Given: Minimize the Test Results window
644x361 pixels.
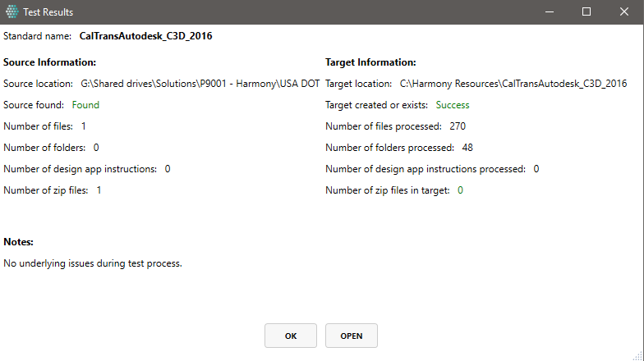Looking at the screenshot, I should click(x=549, y=11).
